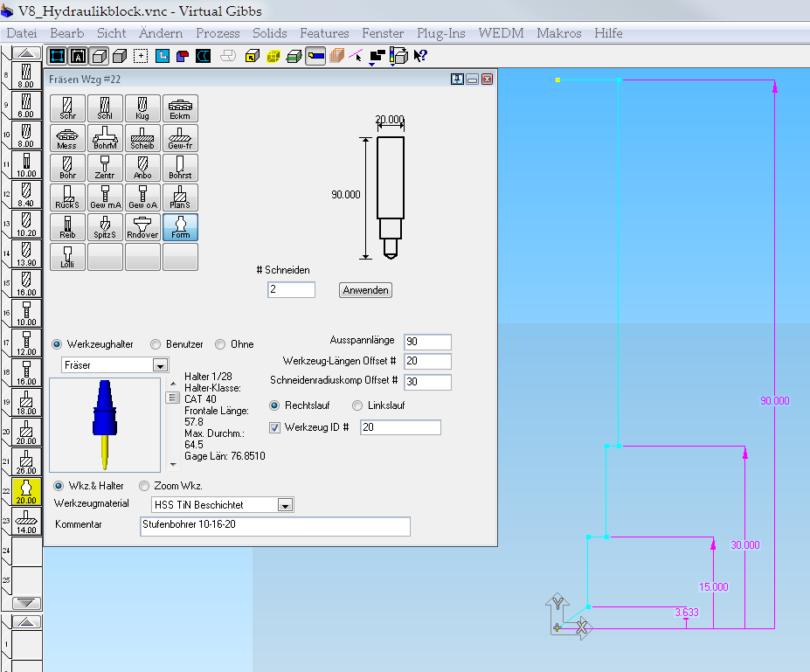Click the # Schneiden input field
Screen dimensions: 810x672
tap(291, 290)
